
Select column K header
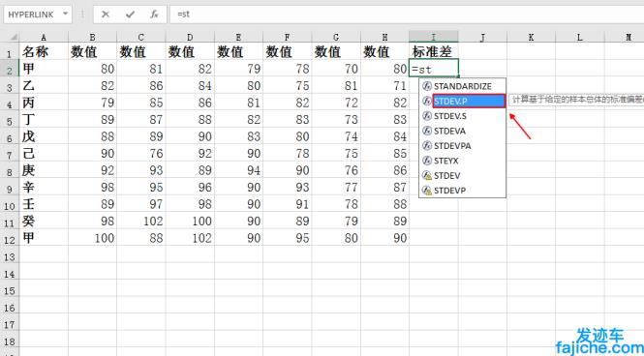531,38
